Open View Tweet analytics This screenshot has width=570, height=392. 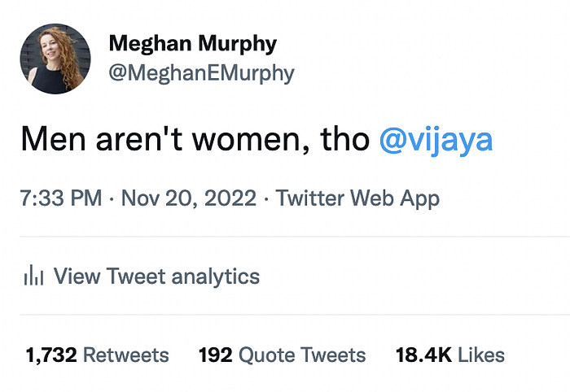pyautogui.click(x=156, y=277)
